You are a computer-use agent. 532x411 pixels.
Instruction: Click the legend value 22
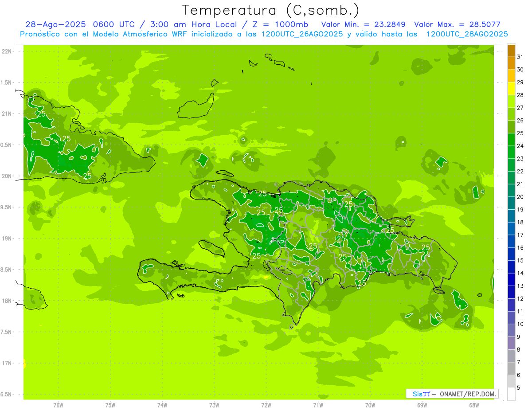pos(520,172)
